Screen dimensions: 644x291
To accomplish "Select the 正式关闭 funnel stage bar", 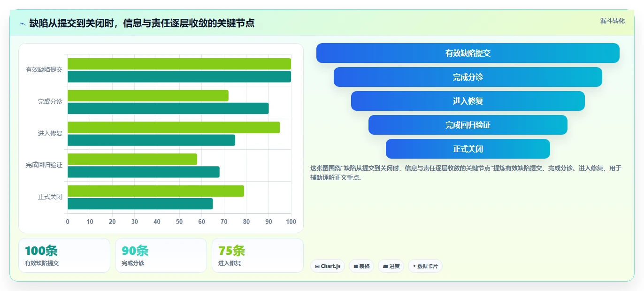I will tap(468, 149).
